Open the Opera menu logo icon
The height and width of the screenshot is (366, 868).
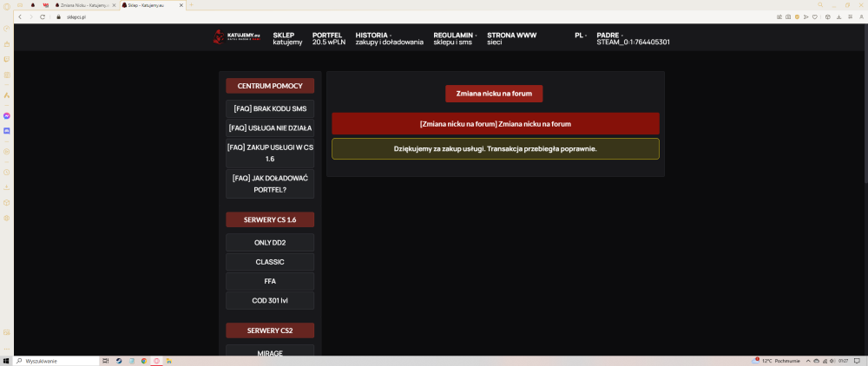[x=7, y=7]
